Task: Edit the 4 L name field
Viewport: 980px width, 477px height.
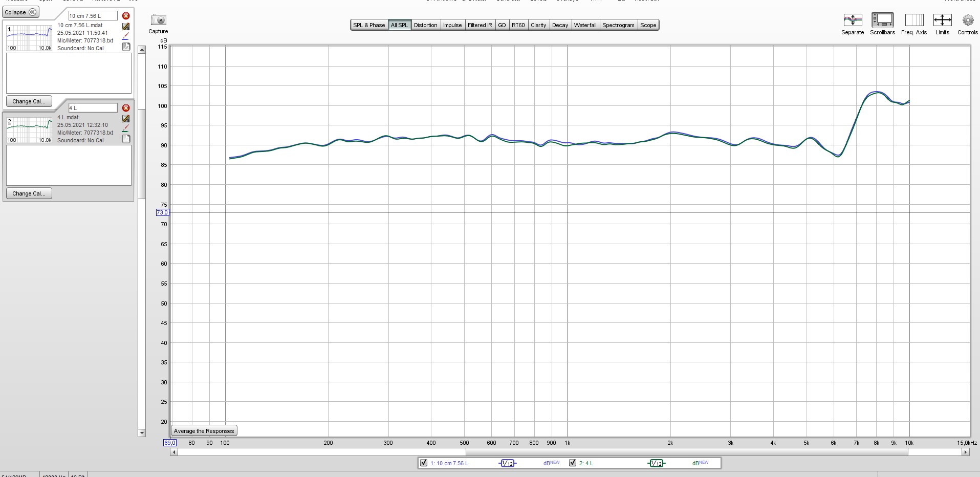Action: 93,108
